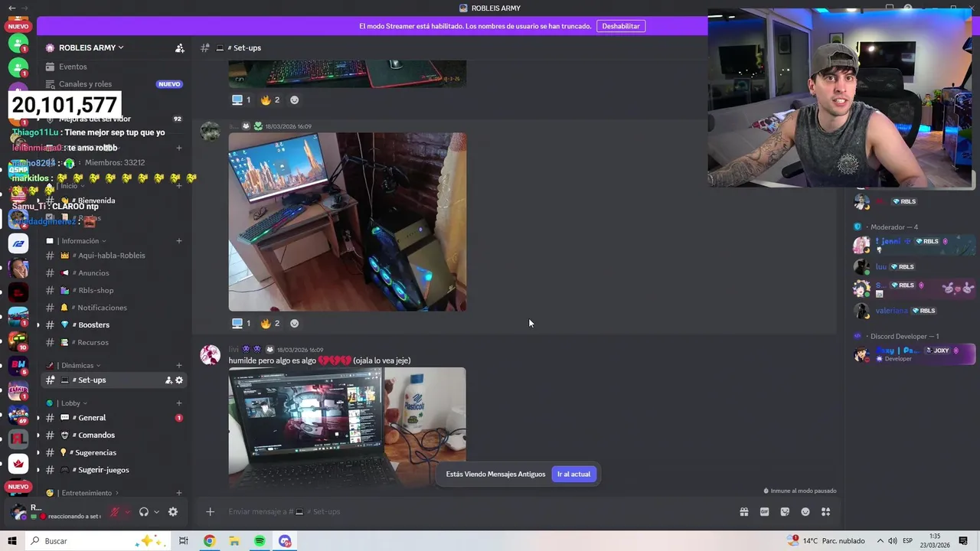Add channel to Dinámicas category
This screenshot has height=551, width=980.
click(x=179, y=365)
